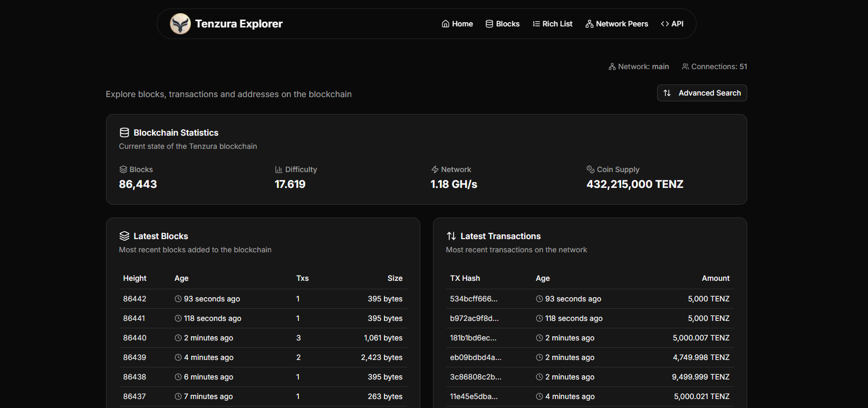Screen dimensions: 868x408
Task: Open transaction 181b1bd6ec...
Action: 473,338
